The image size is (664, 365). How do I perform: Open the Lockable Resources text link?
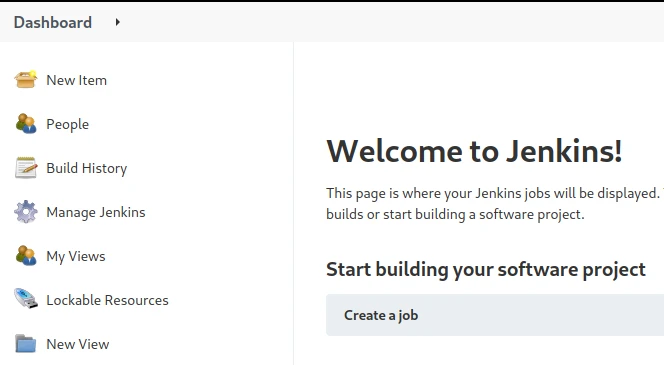pyautogui.click(x=108, y=300)
